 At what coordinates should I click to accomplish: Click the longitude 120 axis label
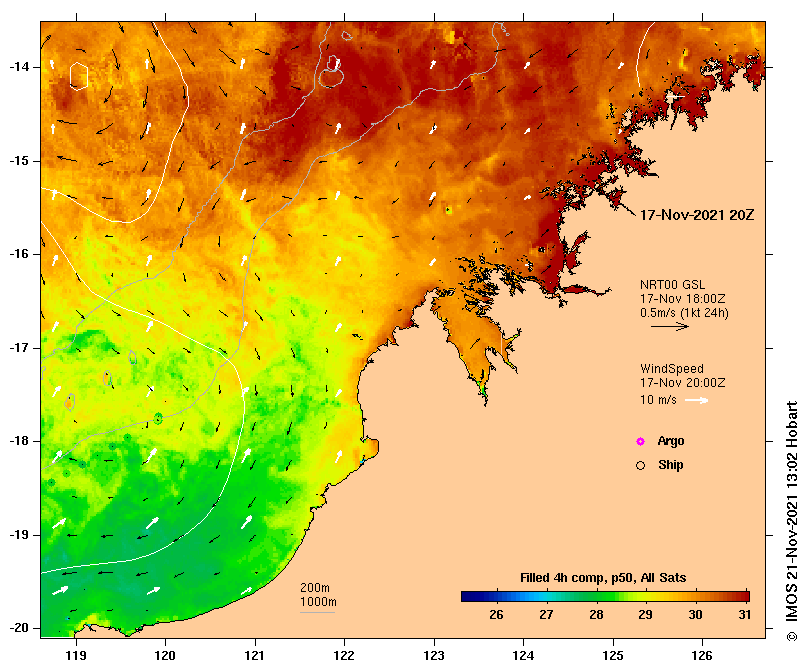click(x=165, y=656)
